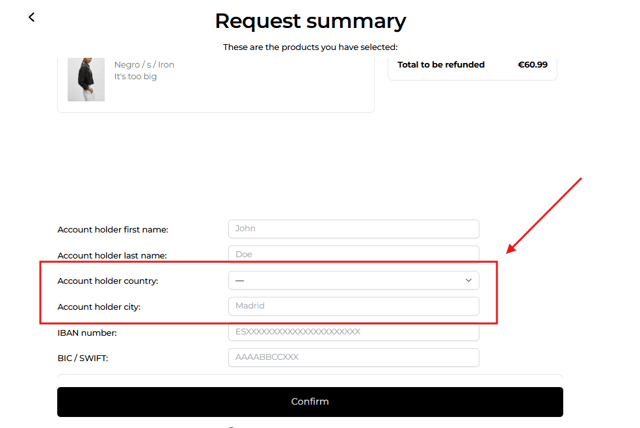The image size is (640, 428).
Task: Select the Account holder city field
Action: coord(353,306)
